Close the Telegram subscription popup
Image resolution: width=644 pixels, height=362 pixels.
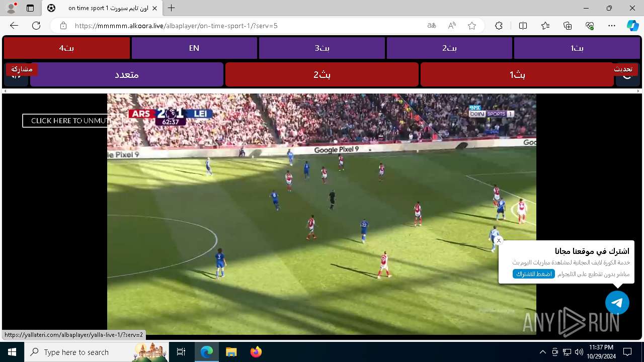pyautogui.click(x=499, y=241)
